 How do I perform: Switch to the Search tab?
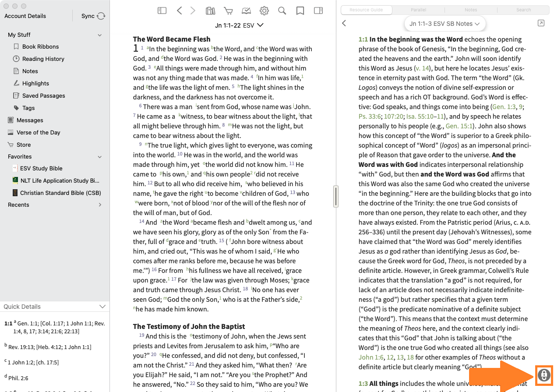[x=523, y=10]
